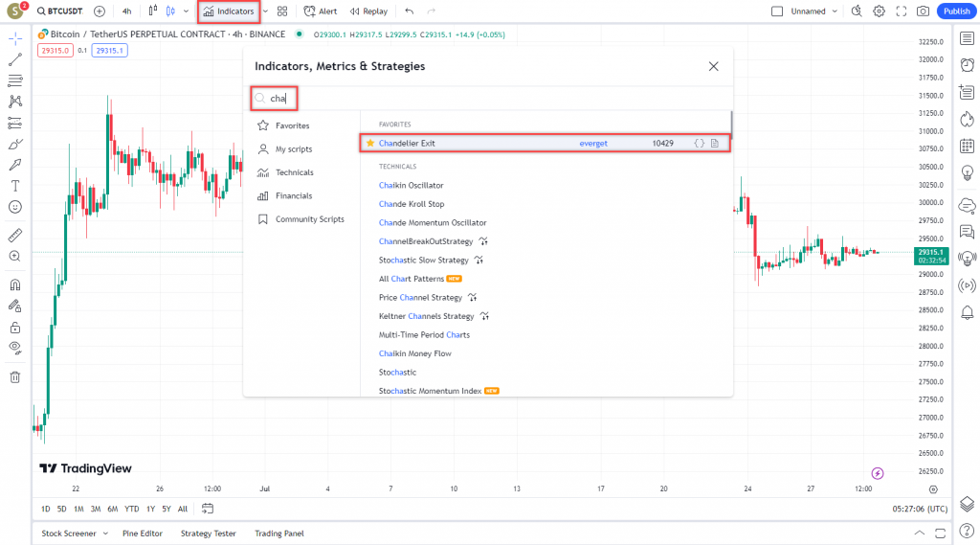The height and width of the screenshot is (545, 980).
Task: Add All Chart Patterns indicator
Action: click(x=412, y=279)
